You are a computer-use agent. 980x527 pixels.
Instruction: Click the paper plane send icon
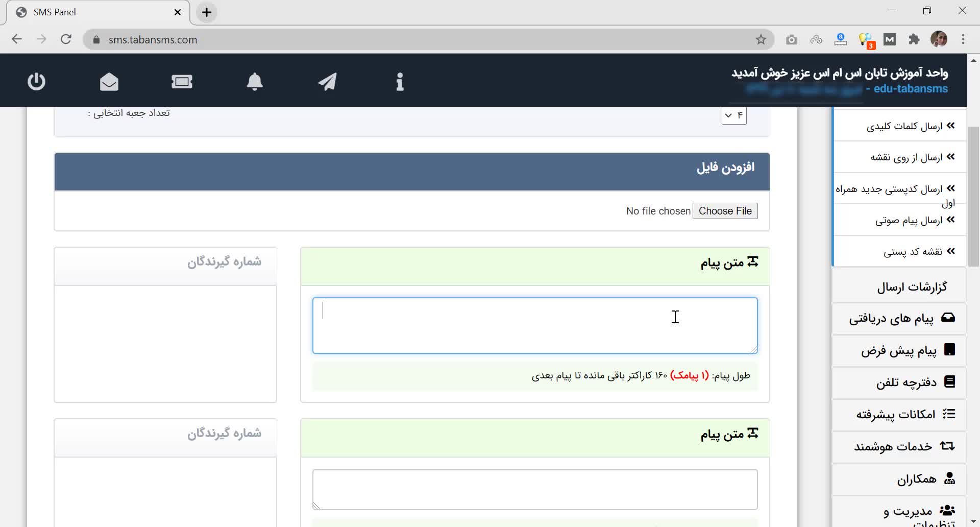[327, 82]
